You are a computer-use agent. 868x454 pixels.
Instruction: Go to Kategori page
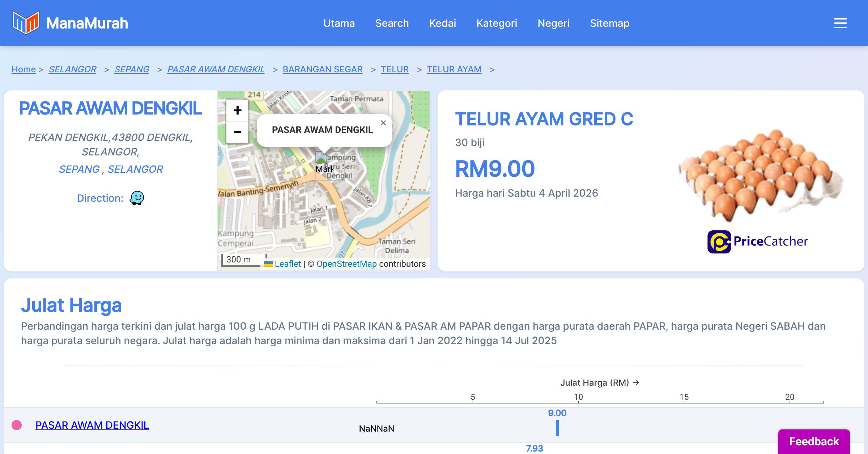497,23
